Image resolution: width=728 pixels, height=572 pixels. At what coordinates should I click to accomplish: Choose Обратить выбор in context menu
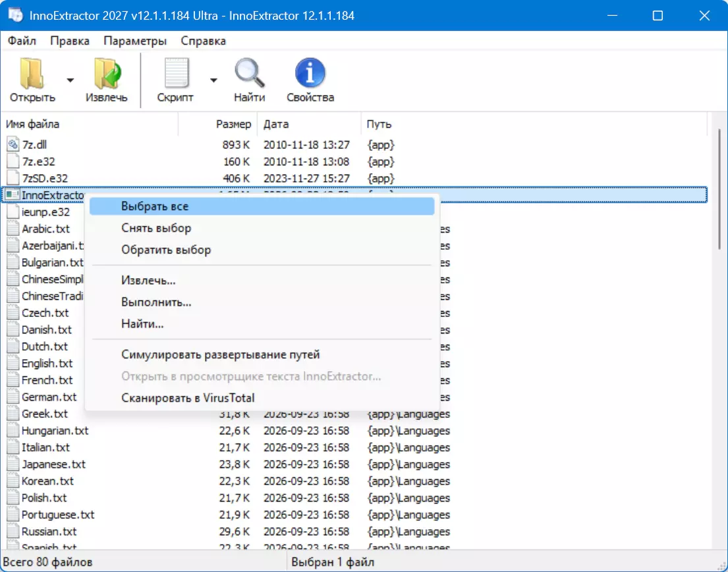pyautogui.click(x=262, y=250)
